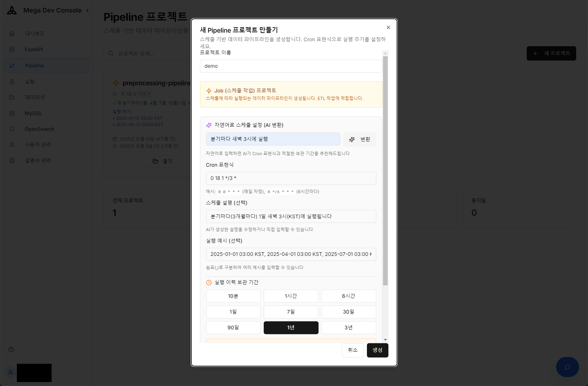
Task: Open the chat bubble at bottom right
Action: (x=567, y=367)
